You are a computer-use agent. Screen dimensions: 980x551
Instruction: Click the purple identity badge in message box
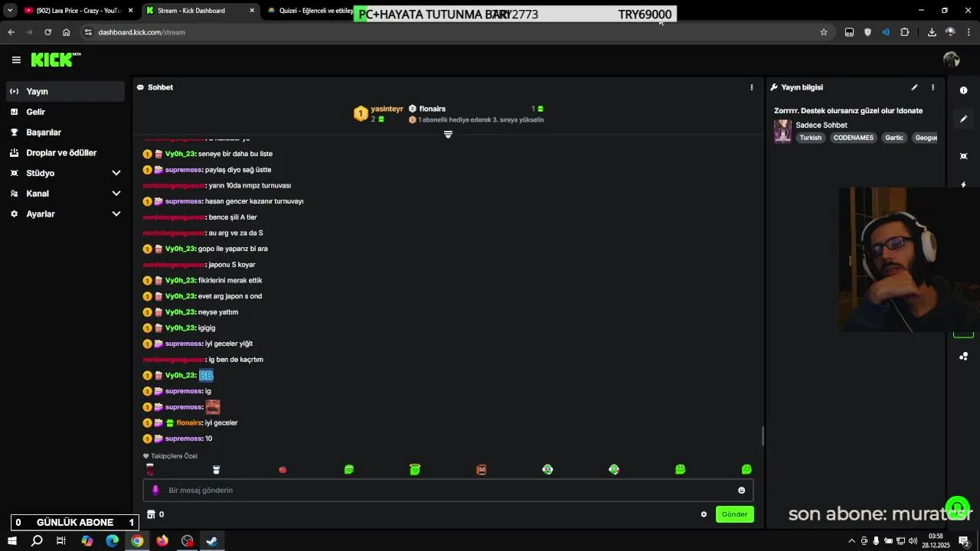155,491
